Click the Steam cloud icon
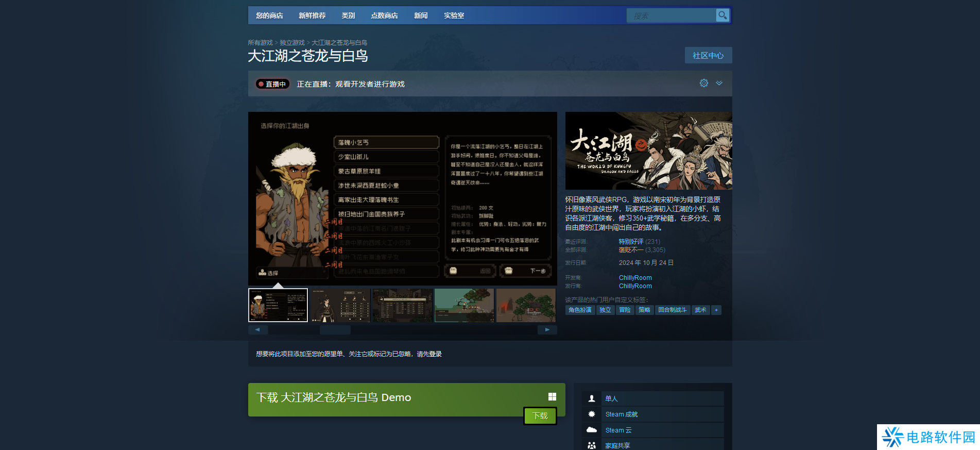Viewport: 980px width, 450px height. 592,430
